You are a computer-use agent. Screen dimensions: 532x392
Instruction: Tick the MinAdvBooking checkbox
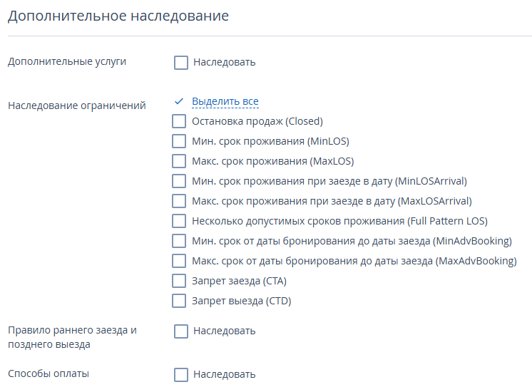tap(179, 241)
